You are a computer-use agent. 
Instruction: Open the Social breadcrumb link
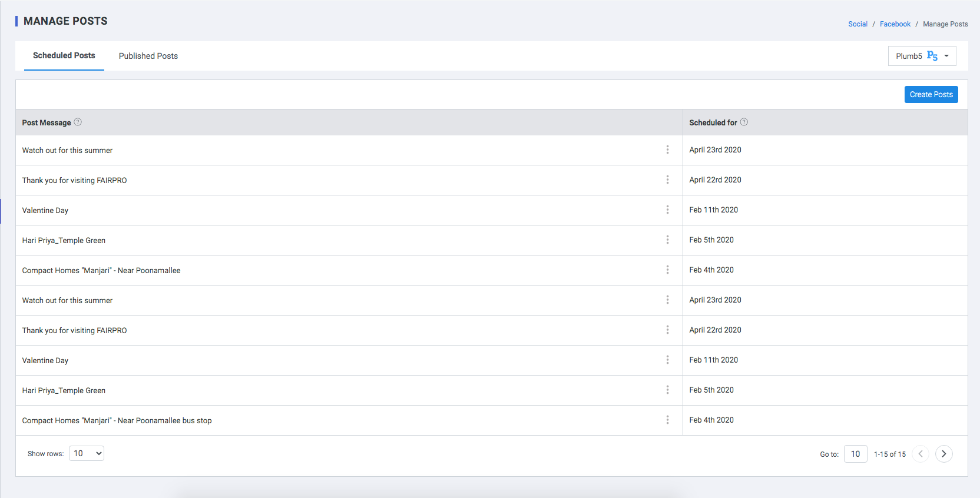[857, 24]
